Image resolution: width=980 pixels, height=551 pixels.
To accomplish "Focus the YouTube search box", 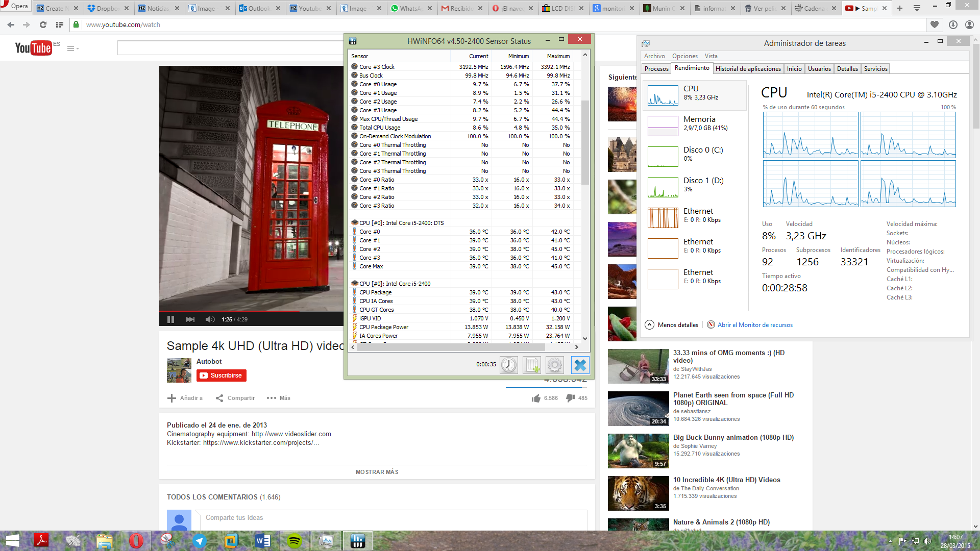I will pos(231,48).
